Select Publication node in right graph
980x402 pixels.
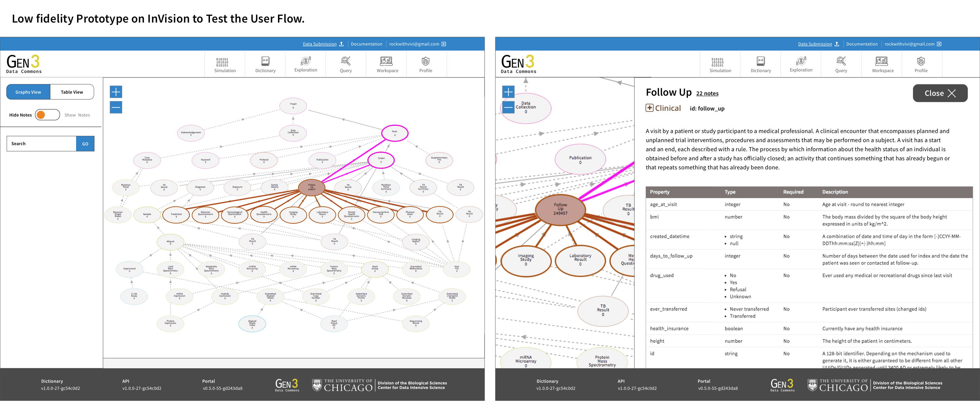pos(580,160)
